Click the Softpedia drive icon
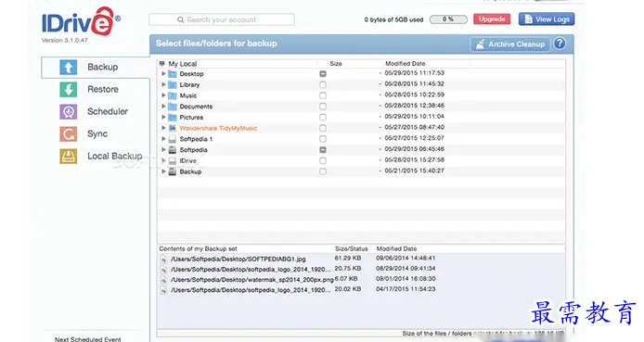This screenshot has height=342, width=644. [x=173, y=150]
